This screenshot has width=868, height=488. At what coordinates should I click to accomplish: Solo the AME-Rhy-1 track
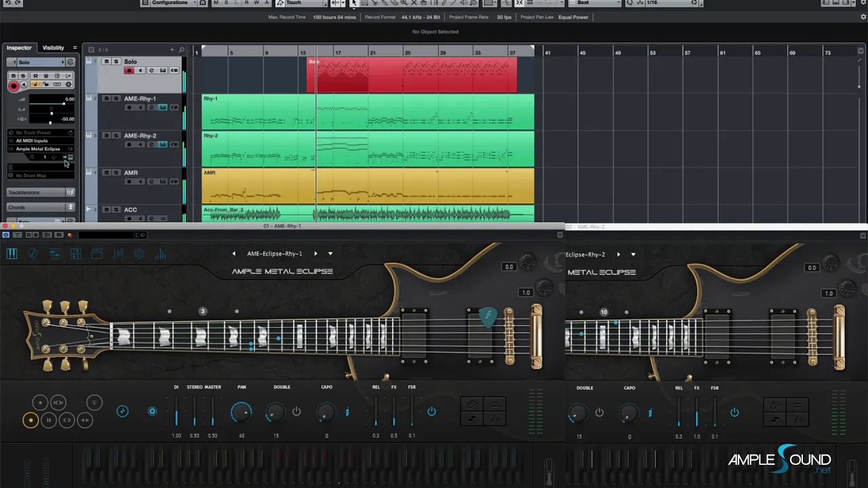(116, 99)
